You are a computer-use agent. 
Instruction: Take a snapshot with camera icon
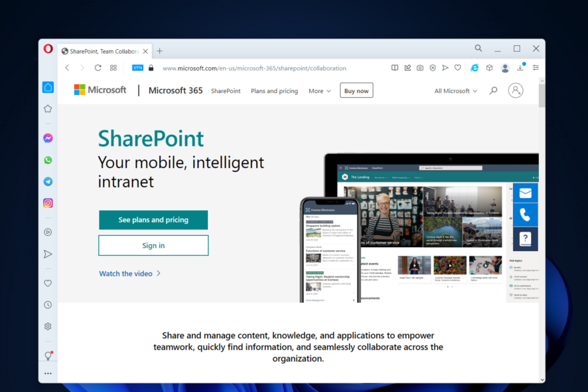pyautogui.click(x=420, y=68)
